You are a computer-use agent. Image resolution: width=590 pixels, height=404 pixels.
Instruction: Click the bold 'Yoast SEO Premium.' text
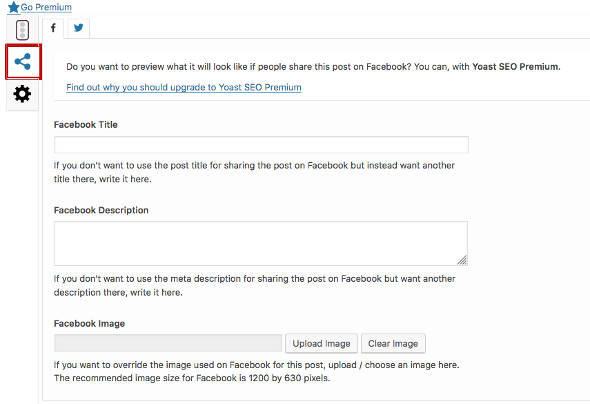point(516,67)
